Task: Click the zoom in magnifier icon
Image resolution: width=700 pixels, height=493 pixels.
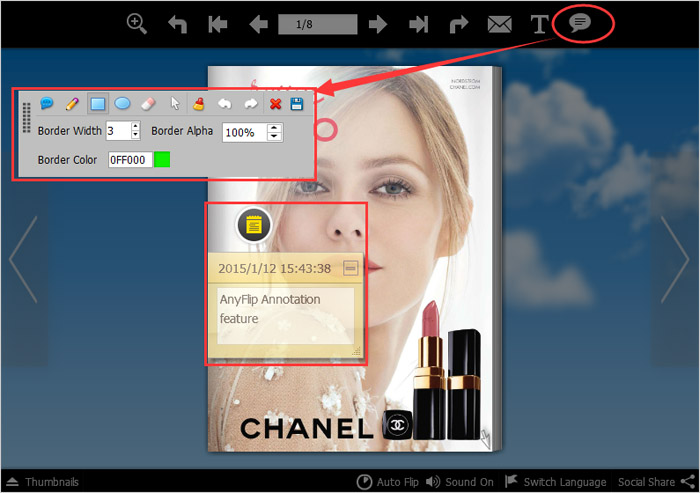Action: pos(137,24)
